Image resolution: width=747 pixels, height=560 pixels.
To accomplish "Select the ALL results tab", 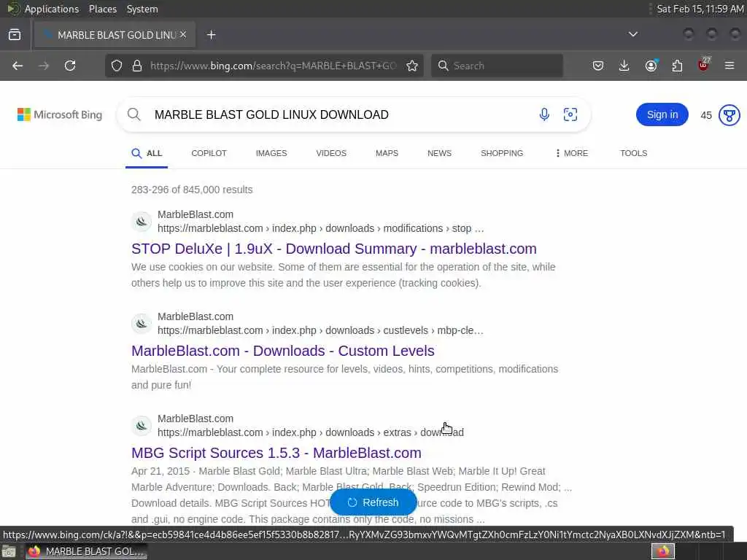I will 147,153.
